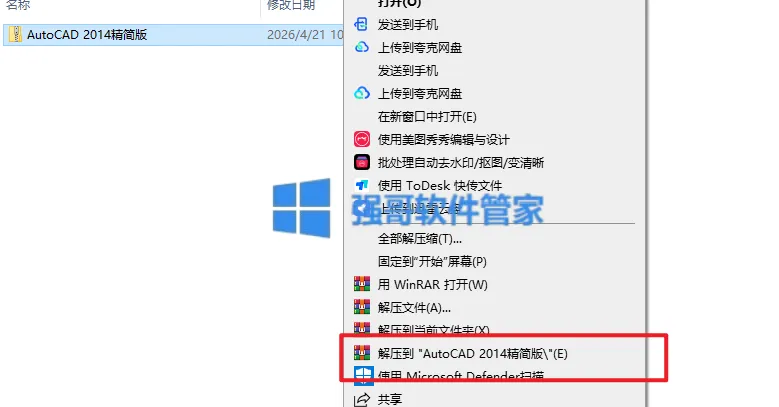Click the share arrow icon beside 共享
This screenshot has width=779, height=407.
pos(362,399)
